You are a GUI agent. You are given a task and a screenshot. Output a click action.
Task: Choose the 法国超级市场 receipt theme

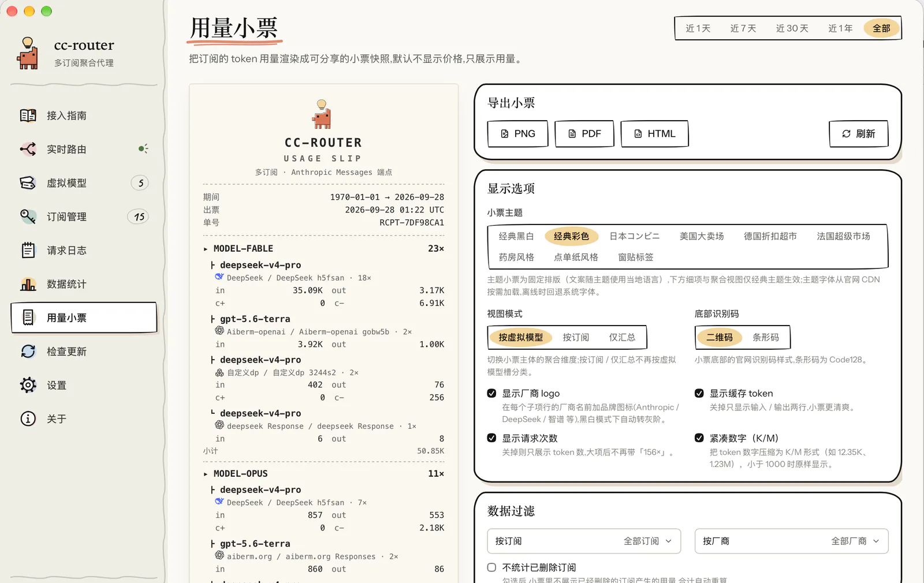pos(843,236)
